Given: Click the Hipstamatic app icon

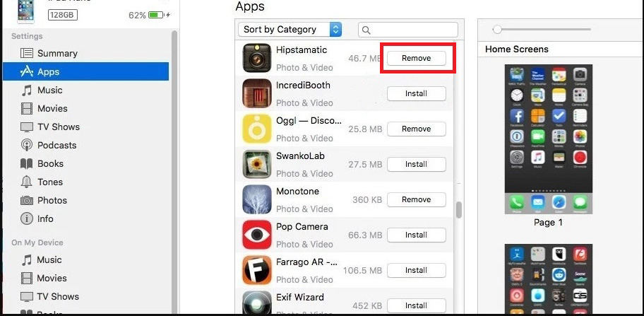Looking at the screenshot, I should (x=257, y=58).
